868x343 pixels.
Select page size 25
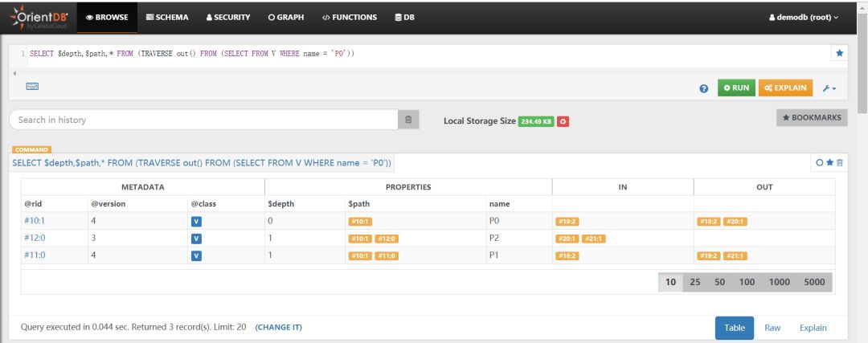tap(695, 283)
